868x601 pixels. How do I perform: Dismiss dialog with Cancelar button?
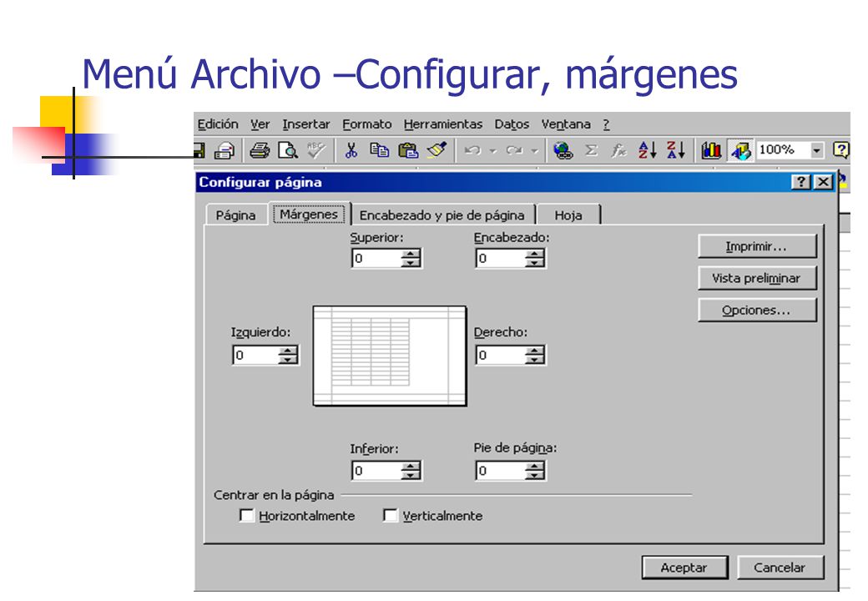[x=780, y=568]
